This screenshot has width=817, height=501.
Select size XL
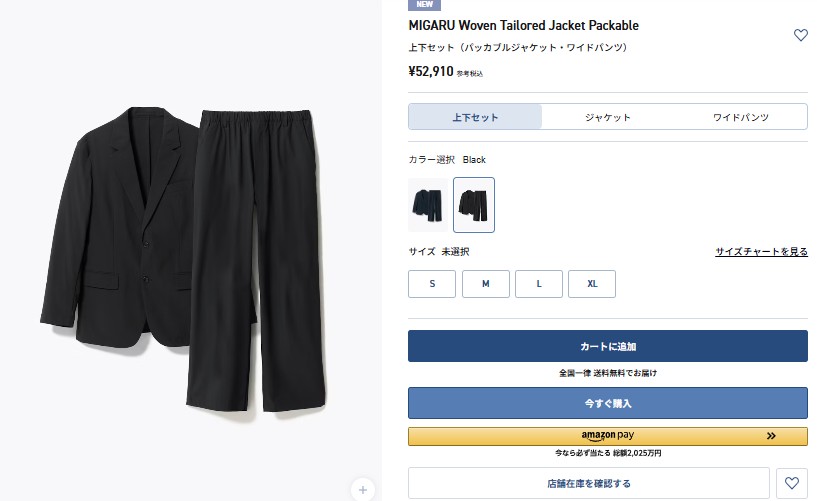tap(592, 284)
